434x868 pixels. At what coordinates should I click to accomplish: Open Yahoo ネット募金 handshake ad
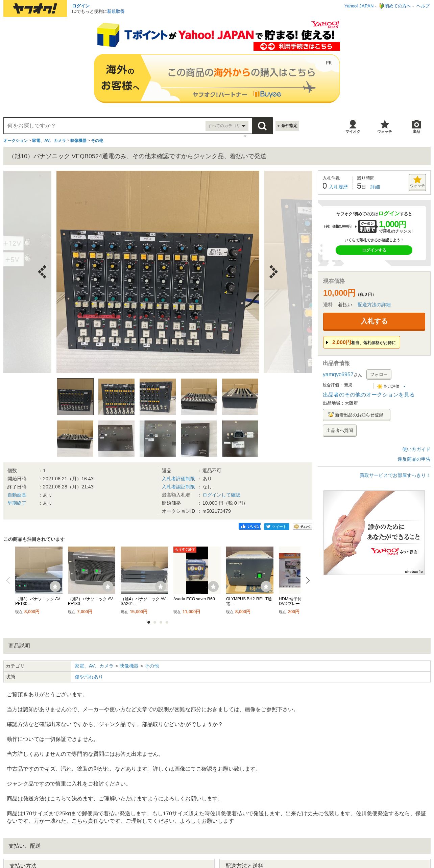pyautogui.click(x=374, y=532)
